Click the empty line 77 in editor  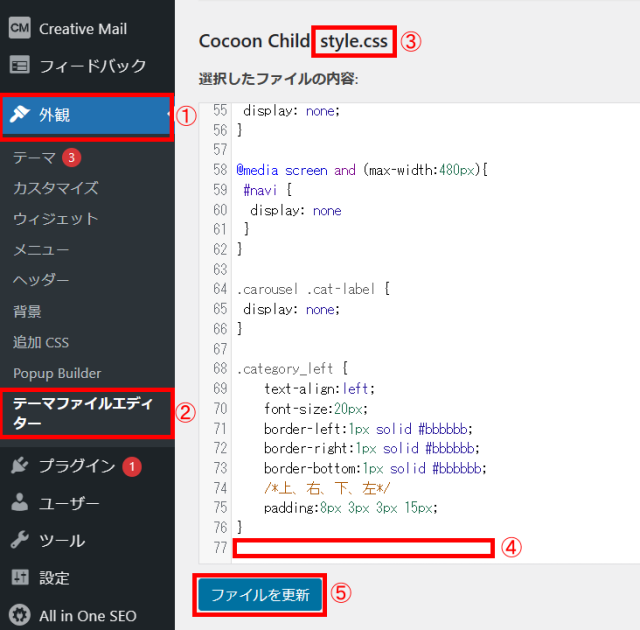pyautogui.click(x=363, y=547)
